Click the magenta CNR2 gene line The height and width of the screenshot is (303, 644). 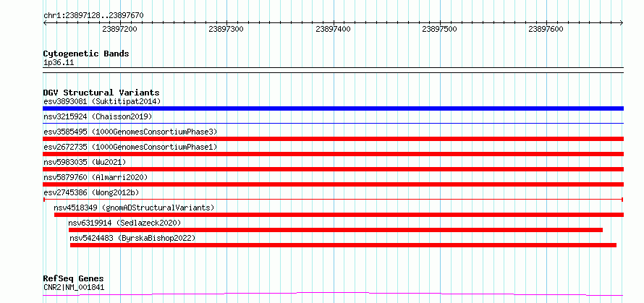click(333, 294)
